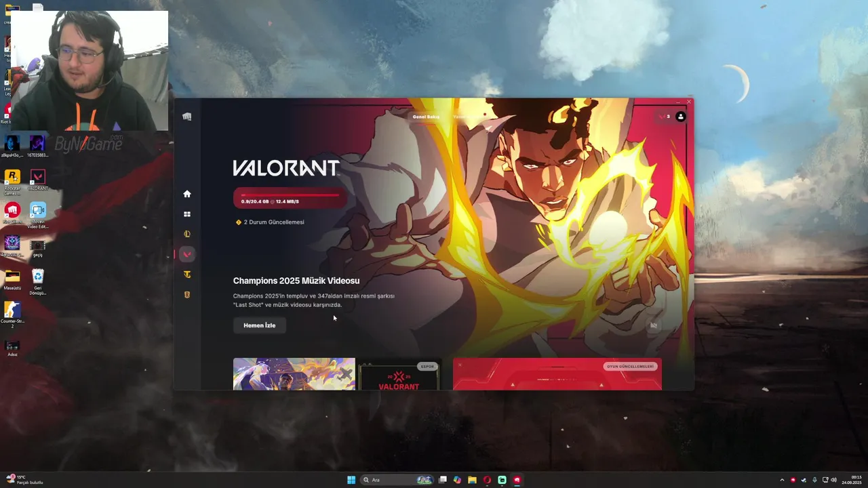Click the Riot fist logo
The height and width of the screenshot is (488, 868).
(187, 117)
